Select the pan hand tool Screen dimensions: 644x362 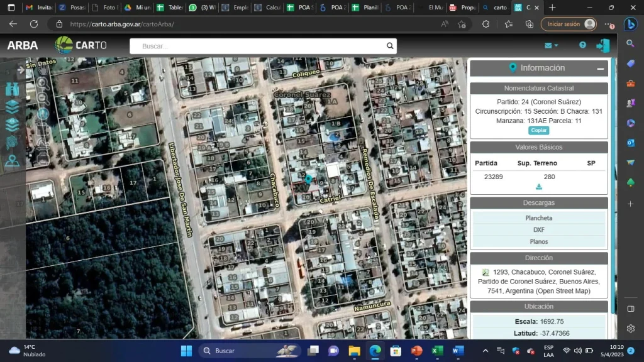coord(42,69)
